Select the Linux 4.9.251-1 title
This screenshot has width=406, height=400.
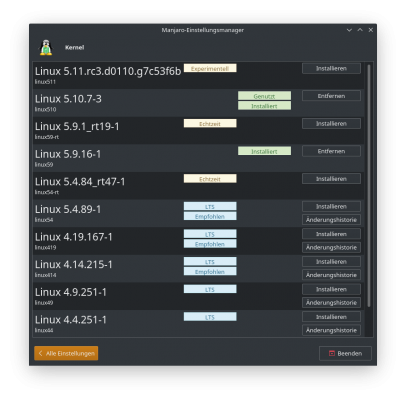71,293
